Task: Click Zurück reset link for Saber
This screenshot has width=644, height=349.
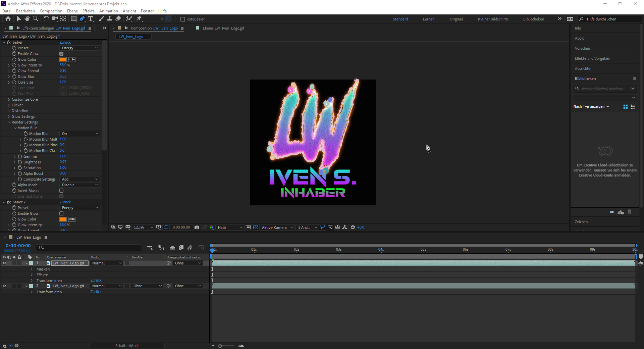Action: 65,42
